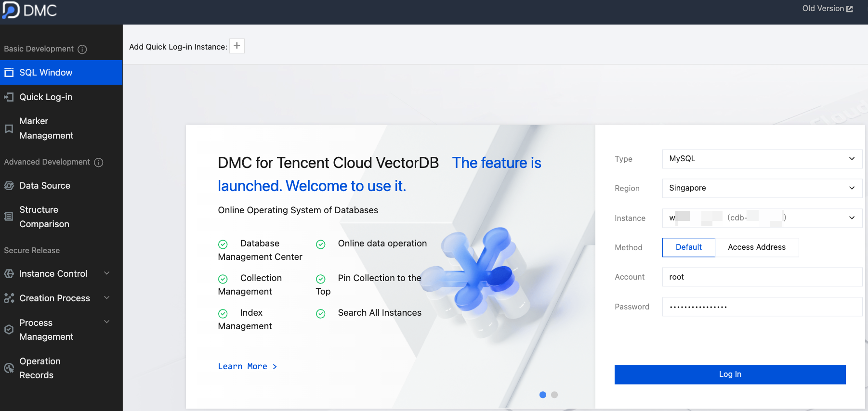
Task: Click the SQL Window icon in sidebar
Action: tap(9, 73)
